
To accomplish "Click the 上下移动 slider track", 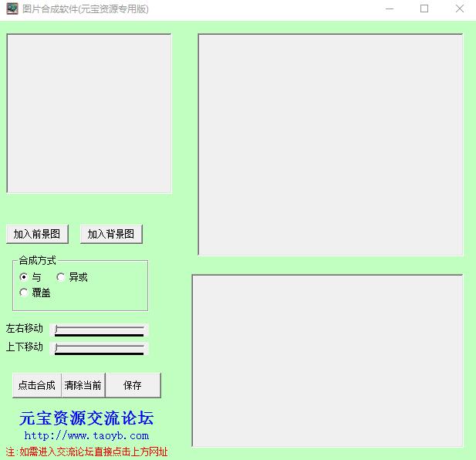I will click(100, 348).
